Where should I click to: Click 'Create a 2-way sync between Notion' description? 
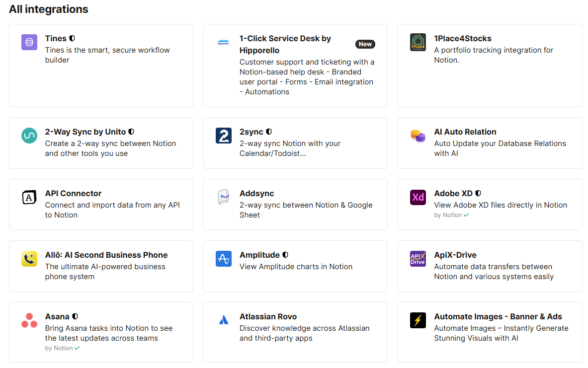[x=110, y=148]
